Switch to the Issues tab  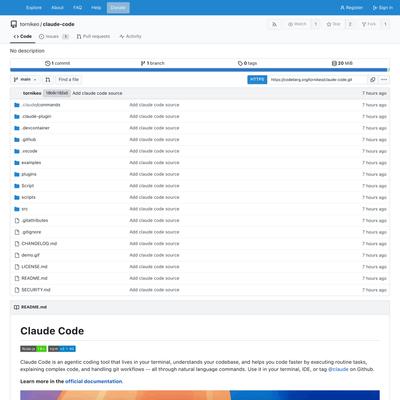(54, 36)
